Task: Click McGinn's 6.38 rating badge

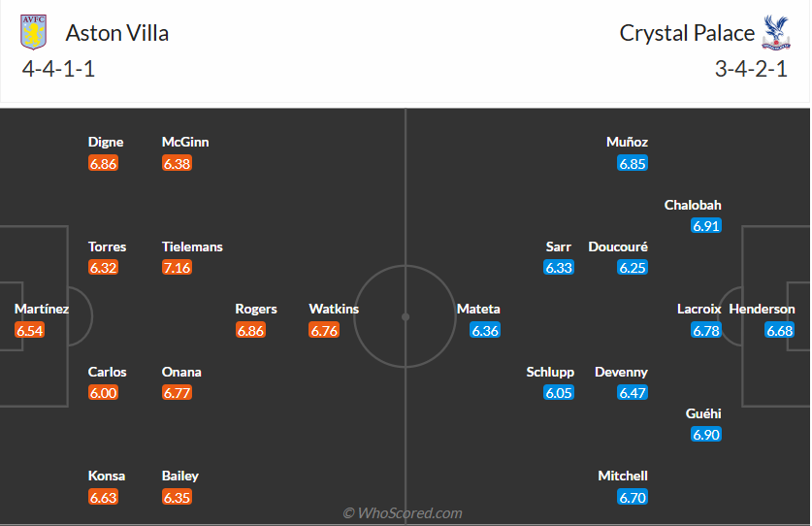Action: pos(177,164)
